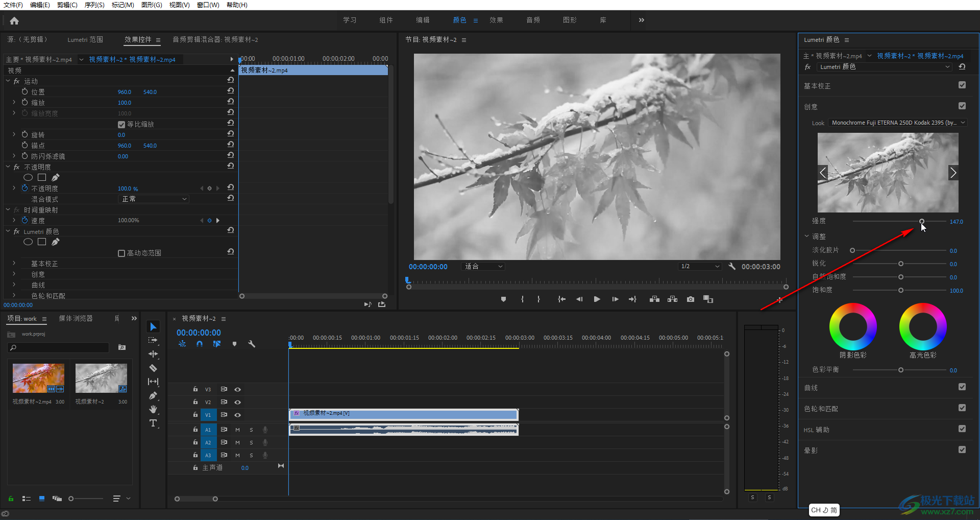The image size is (980, 520).
Task: Click the 曲线 section header in Lumetri
Action: [x=811, y=388]
